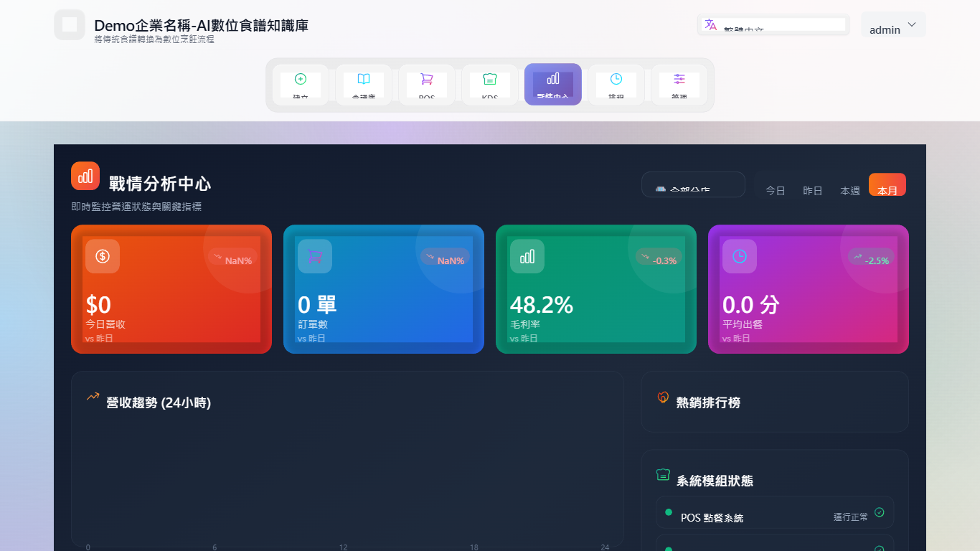
Task: Select the 建立 plus icon in navigation
Action: point(301,79)
